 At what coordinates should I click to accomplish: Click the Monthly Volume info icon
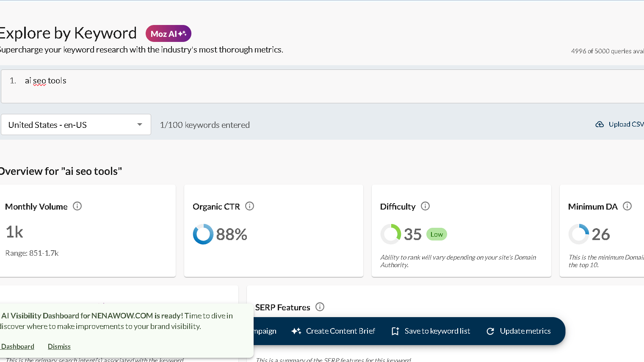tap(77, 206)
